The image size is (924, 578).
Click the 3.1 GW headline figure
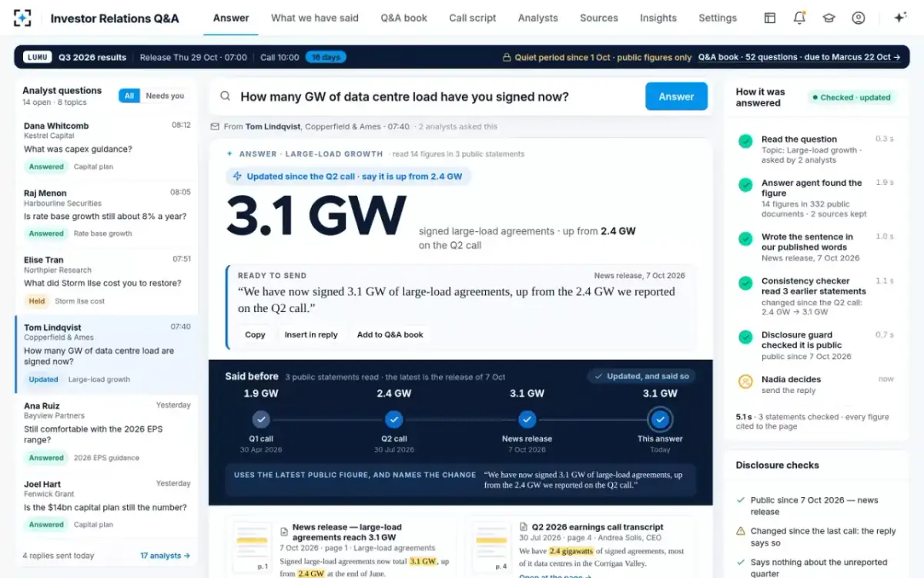[316, 215]
